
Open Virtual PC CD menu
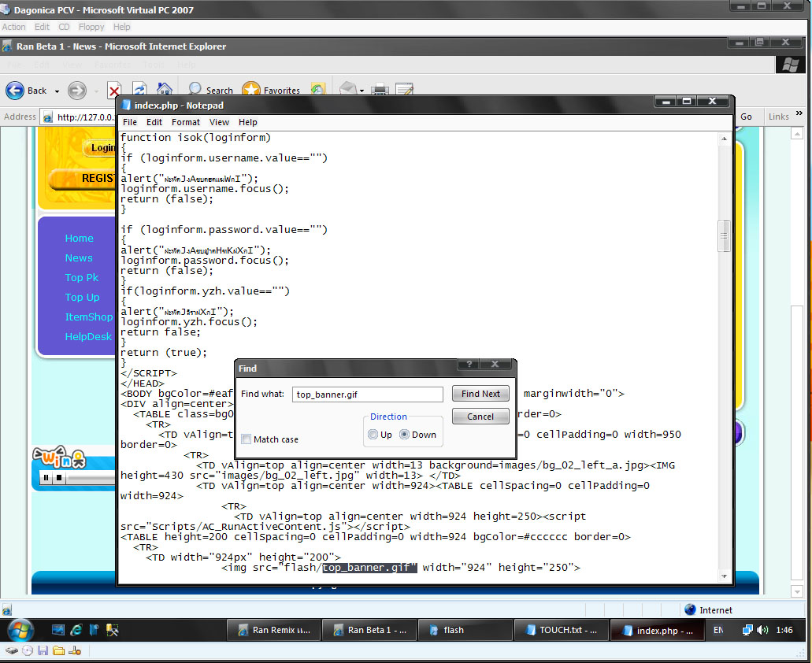click(64, 27)
